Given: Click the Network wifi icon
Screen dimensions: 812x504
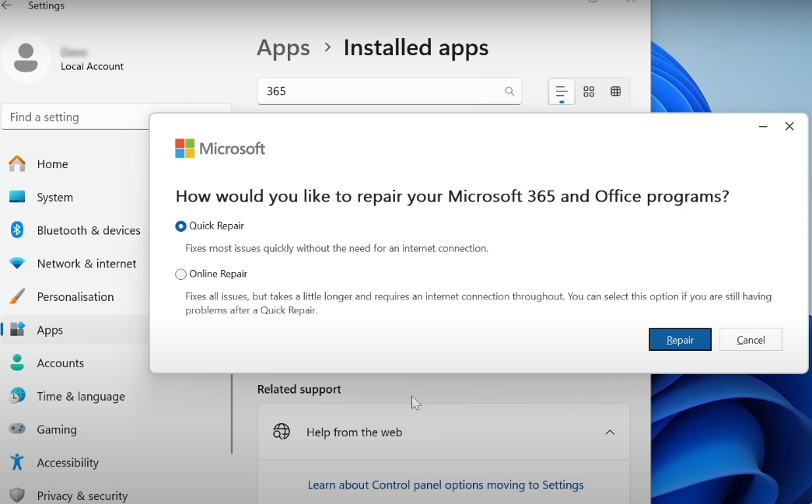Looking at the screenshot, I should [x=17, y=263].
